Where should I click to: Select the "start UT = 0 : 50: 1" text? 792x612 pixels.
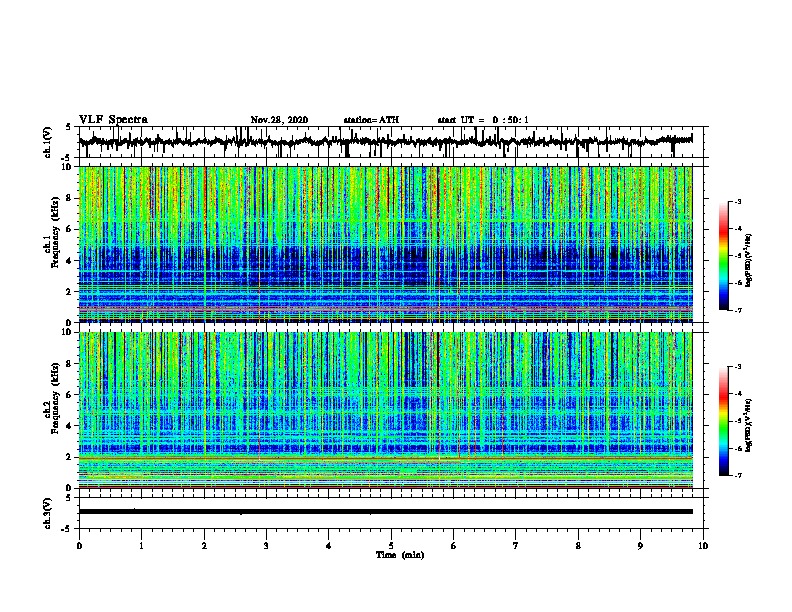[x=483, y=120]
